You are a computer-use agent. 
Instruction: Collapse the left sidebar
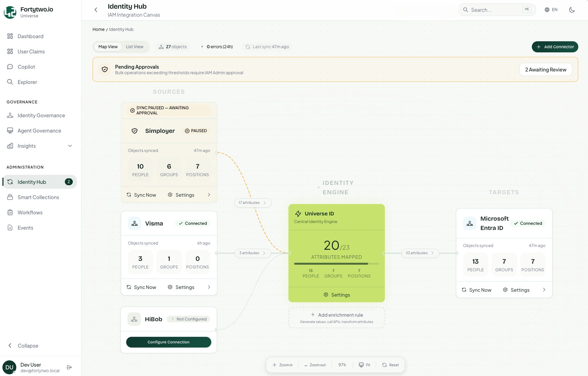pyautogui.click(x=24, y=345)
